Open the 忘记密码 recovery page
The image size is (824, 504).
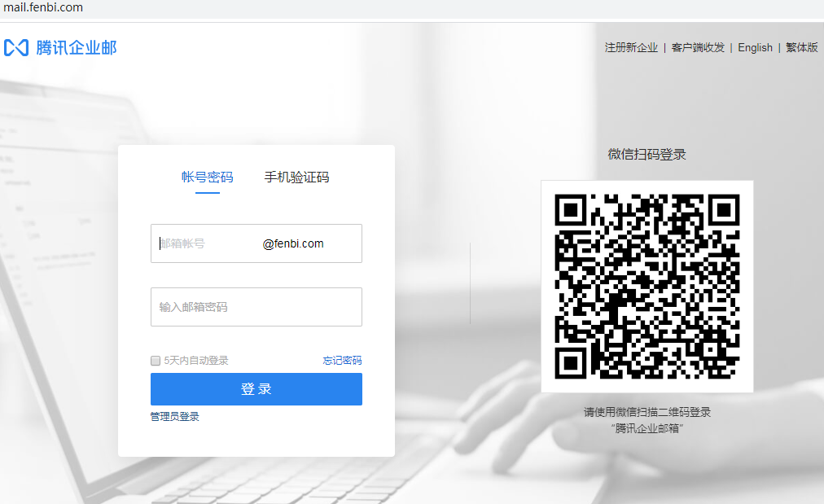point(342,360)
